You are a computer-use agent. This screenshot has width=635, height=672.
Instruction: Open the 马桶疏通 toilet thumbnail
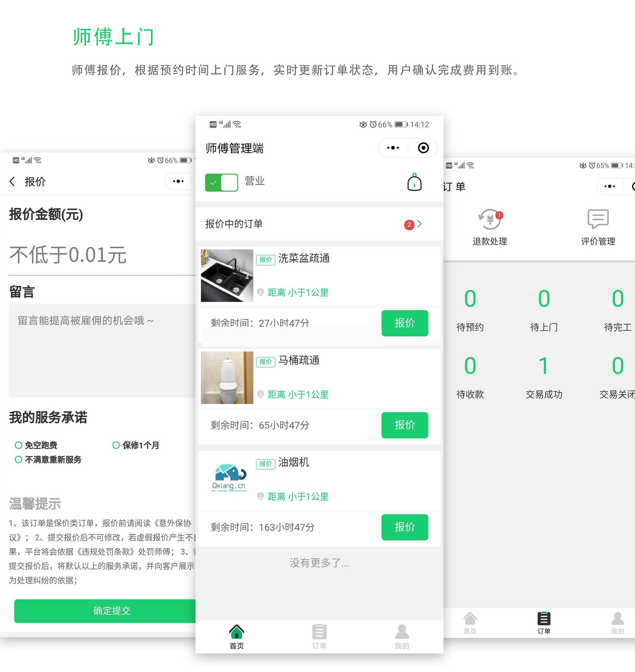click(x=227, y=377)
